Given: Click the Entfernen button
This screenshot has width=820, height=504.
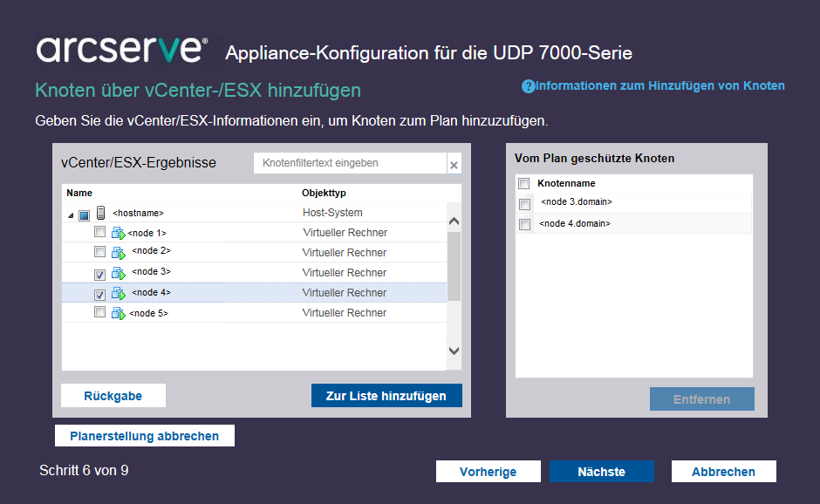Looking at the screenshot, I should (x=702, y=399).
